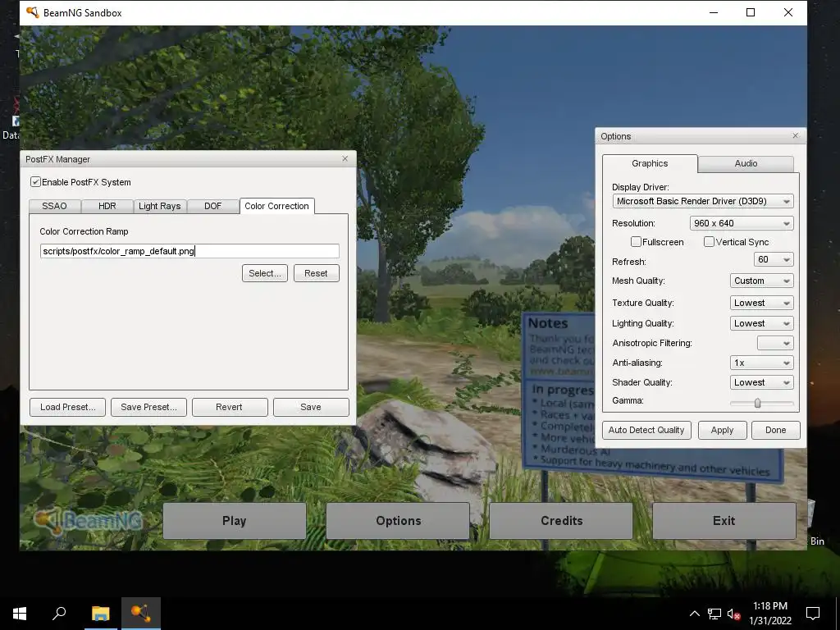Open the network status tray icon
Image resolution: width=840 pixels, height=630 pixels.
point(714,614)
